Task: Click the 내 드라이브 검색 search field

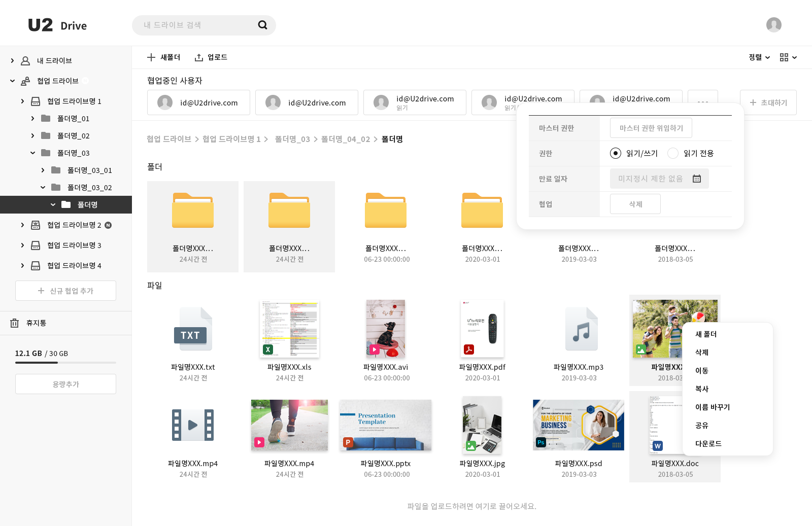Action: click(198, 25)
